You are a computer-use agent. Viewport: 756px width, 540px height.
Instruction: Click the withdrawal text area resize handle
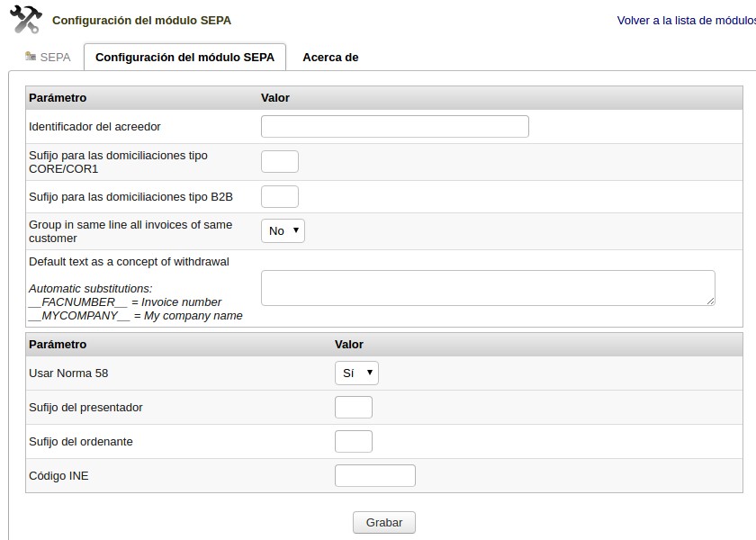(x=710, y=301)
